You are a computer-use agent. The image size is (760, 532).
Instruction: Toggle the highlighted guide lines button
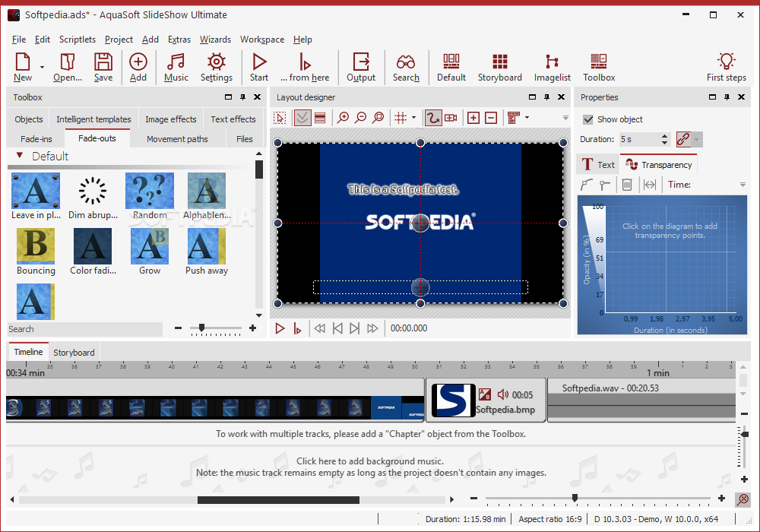click(302, 118)
